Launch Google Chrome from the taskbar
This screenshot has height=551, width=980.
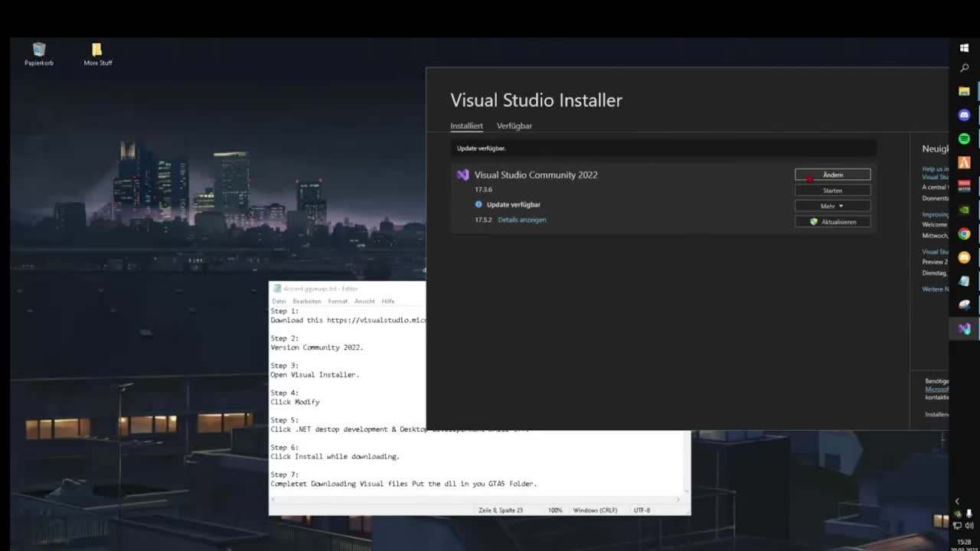(964, 233)
